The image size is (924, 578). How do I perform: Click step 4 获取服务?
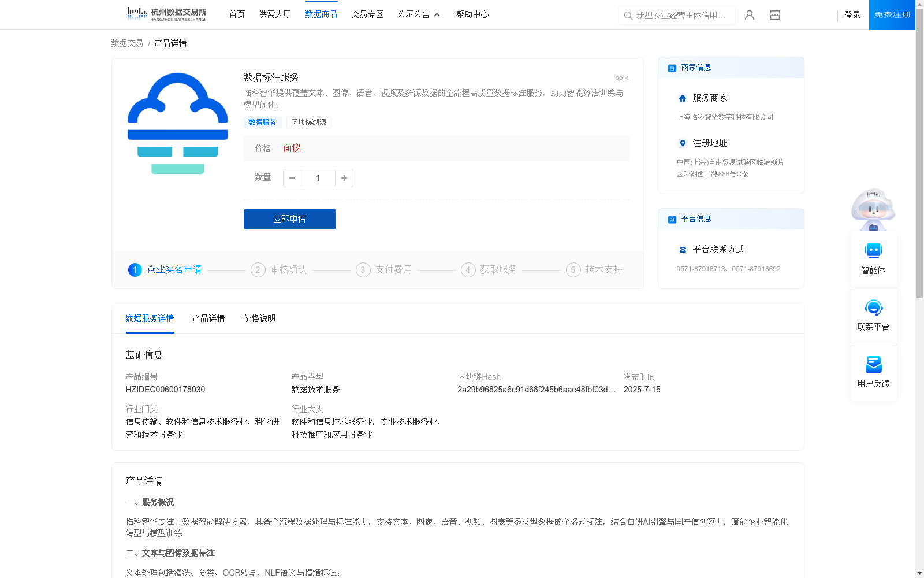coord(489,270)
